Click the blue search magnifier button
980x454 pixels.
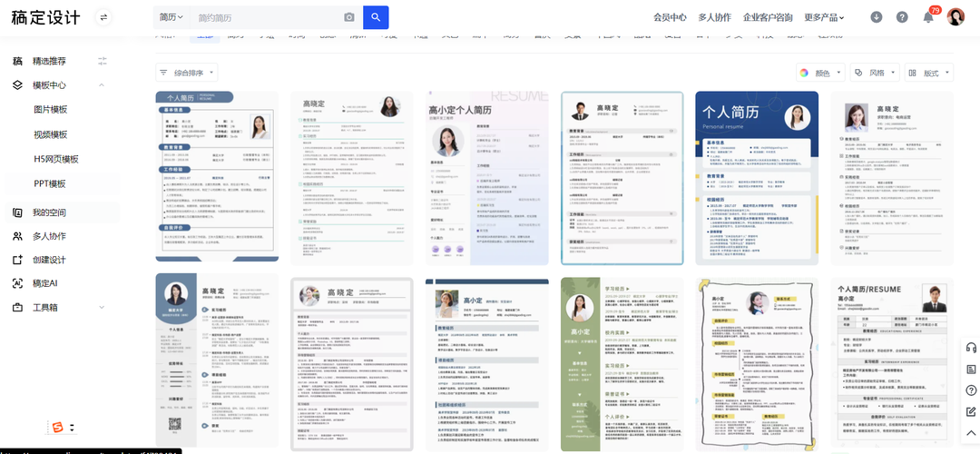376,17
